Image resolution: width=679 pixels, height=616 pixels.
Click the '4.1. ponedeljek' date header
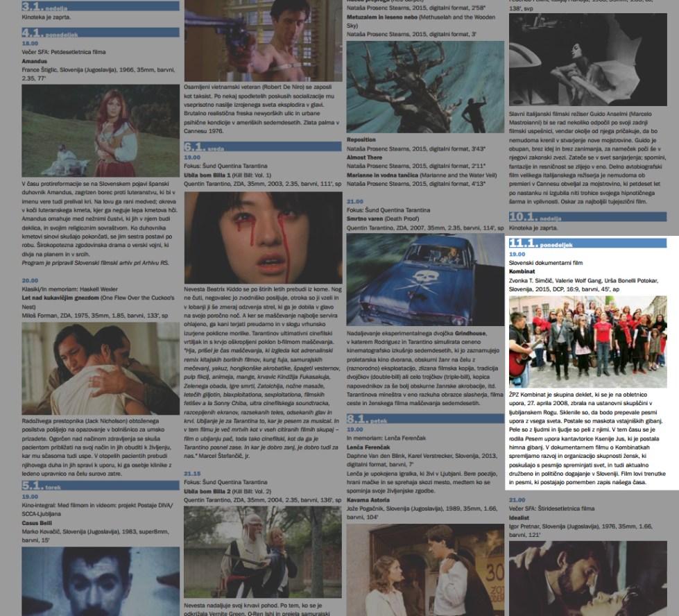click(42, 33)
